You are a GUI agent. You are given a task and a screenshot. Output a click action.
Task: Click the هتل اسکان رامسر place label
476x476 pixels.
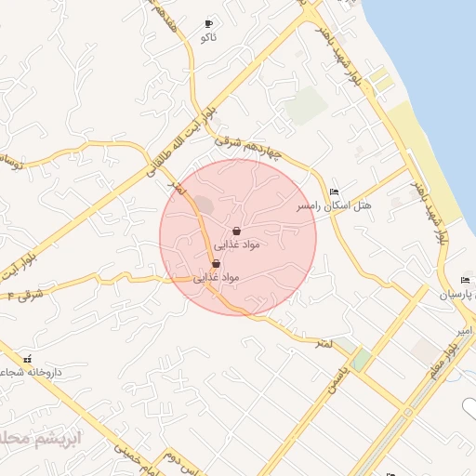tap(334, 206)
